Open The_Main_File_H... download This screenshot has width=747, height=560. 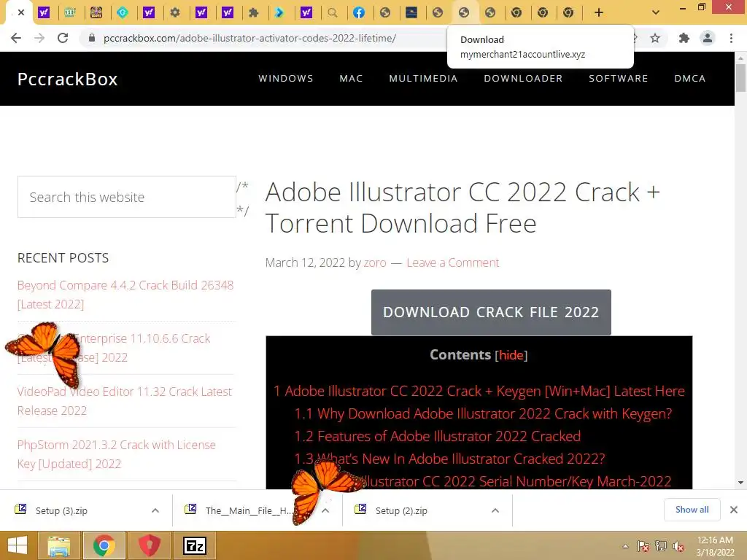239,510
